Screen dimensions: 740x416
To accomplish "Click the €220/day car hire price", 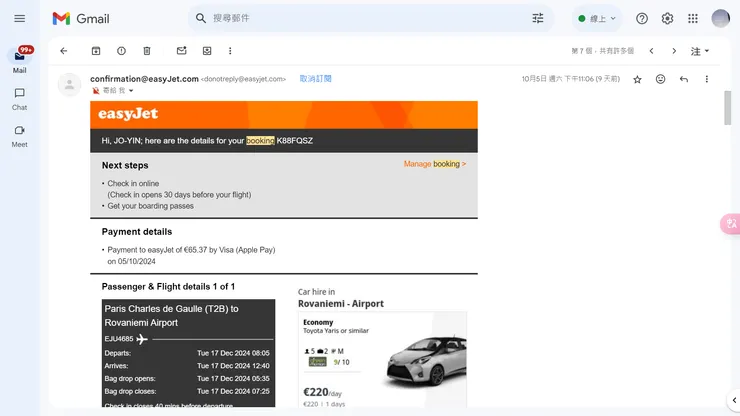I will [322, 392].
